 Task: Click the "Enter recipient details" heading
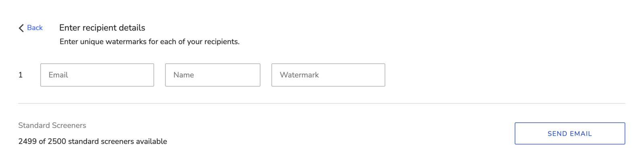point(102,28)
